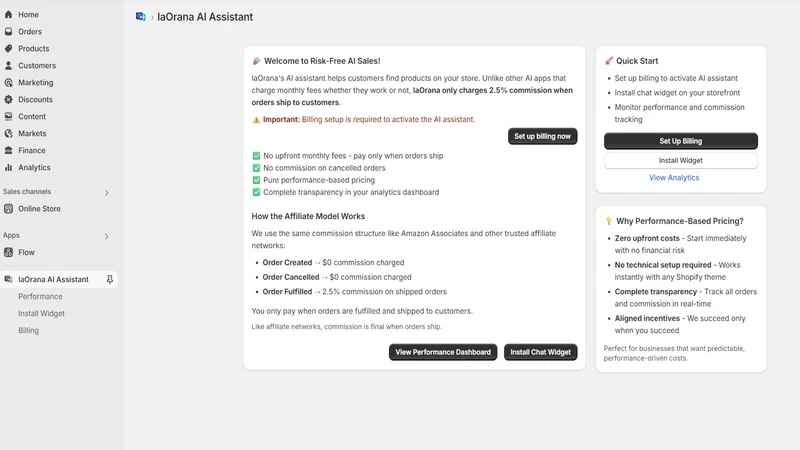Screen dimensions: 800x450
Task: Click the No technical setup required bullet
Action: coord(678,271)
